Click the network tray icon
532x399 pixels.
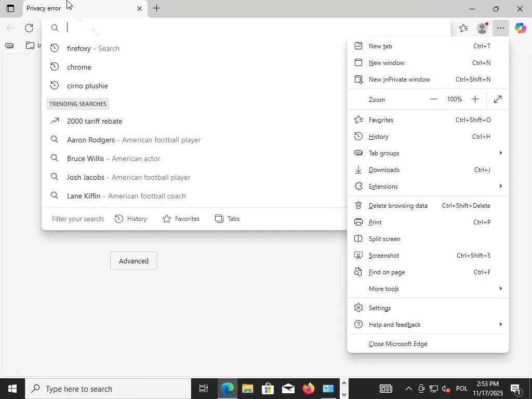click(x=434, y=389)
